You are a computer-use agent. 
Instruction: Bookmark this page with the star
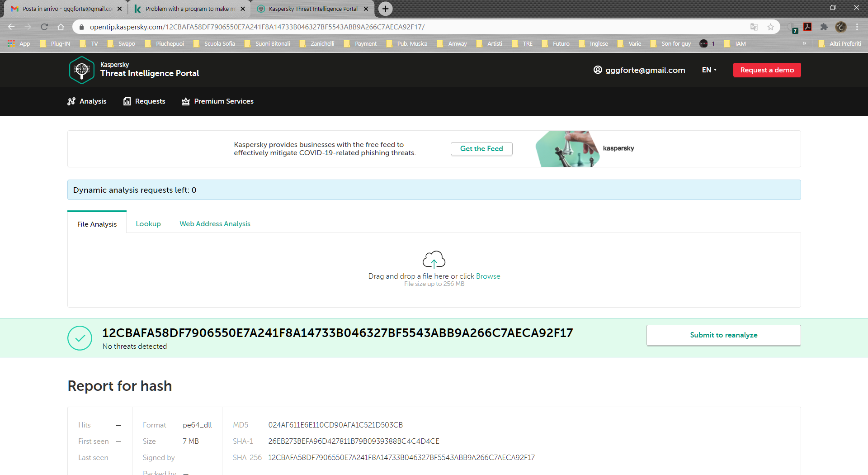[771, 27]
